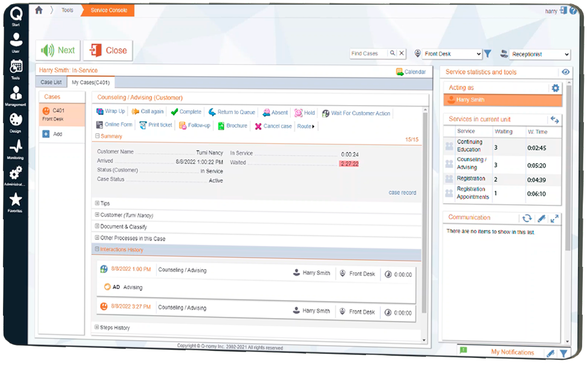
Task: Put the case on Hold
Action: [305, 113]
